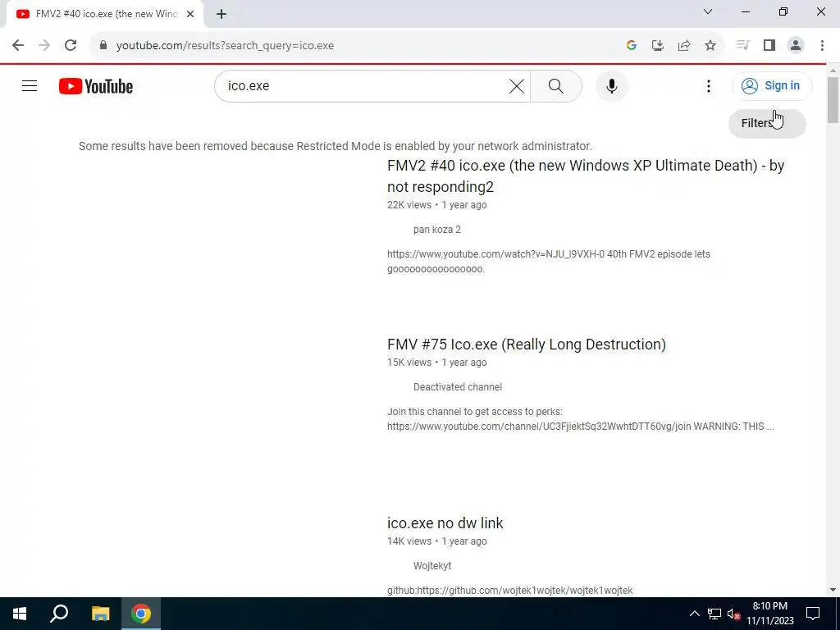
Task: Sign in to YouTube
Action: pos(771,85)
